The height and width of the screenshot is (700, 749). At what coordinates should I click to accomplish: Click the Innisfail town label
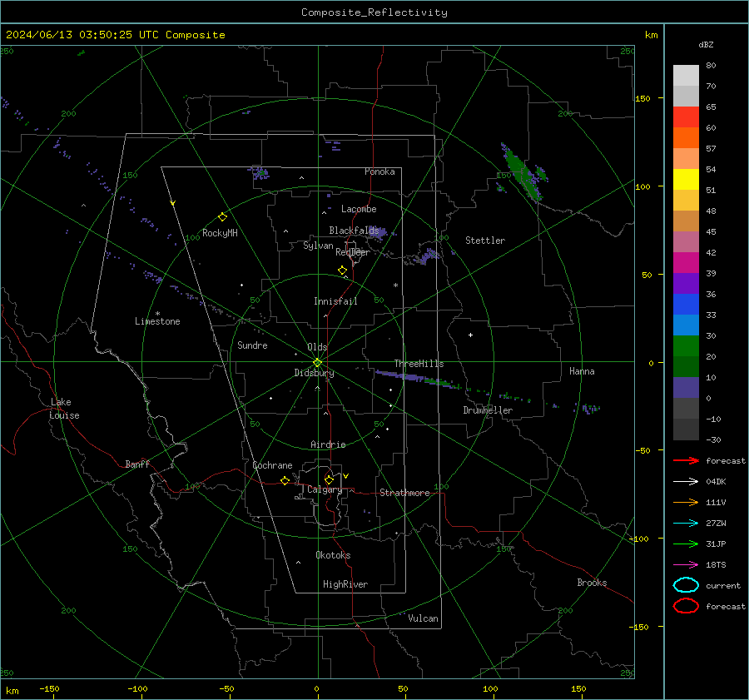click(335, 301)
